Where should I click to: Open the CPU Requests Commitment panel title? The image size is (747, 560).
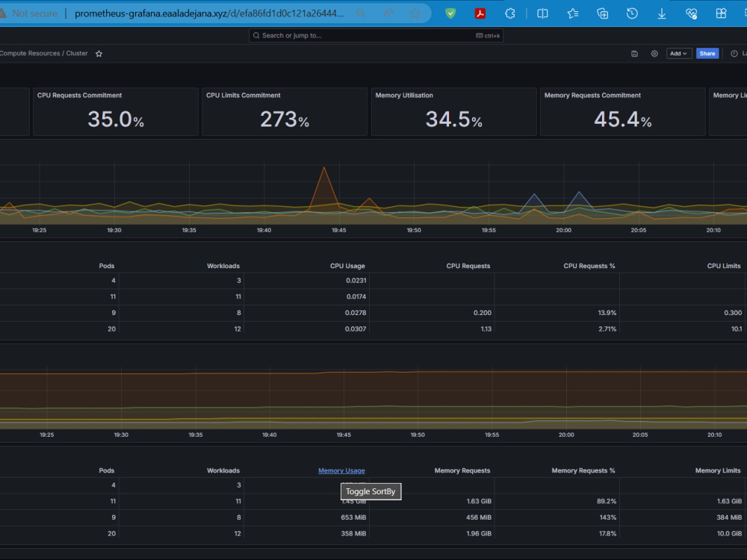pyautogui.click(x=80, y=96)
